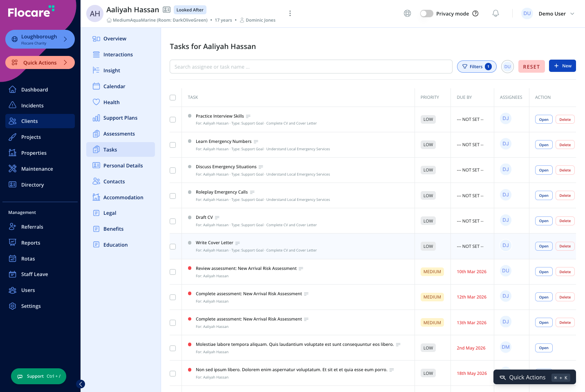Click DM assignee avatar on Molestiae task
This screenshot has width=585, height=392.
coord(506,347)
